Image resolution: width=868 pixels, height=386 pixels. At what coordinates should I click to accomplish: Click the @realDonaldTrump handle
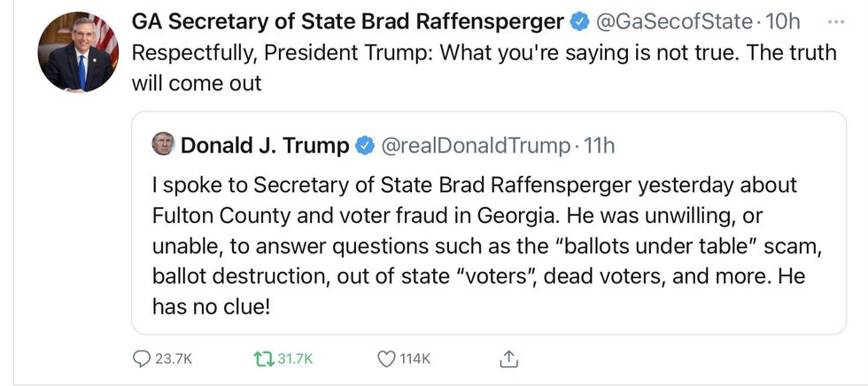pos(474,146)
